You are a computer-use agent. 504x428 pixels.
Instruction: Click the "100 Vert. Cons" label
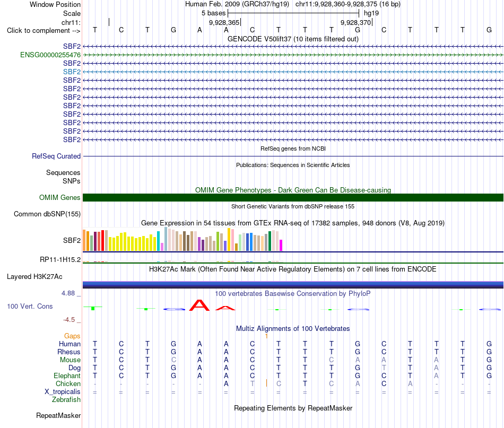coord(30,306)
